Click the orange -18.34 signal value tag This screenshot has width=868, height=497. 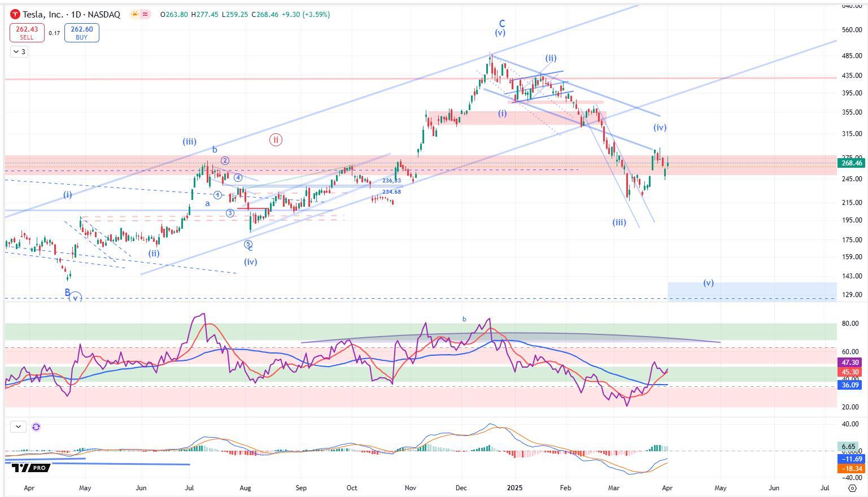click(x=850, y=469)
